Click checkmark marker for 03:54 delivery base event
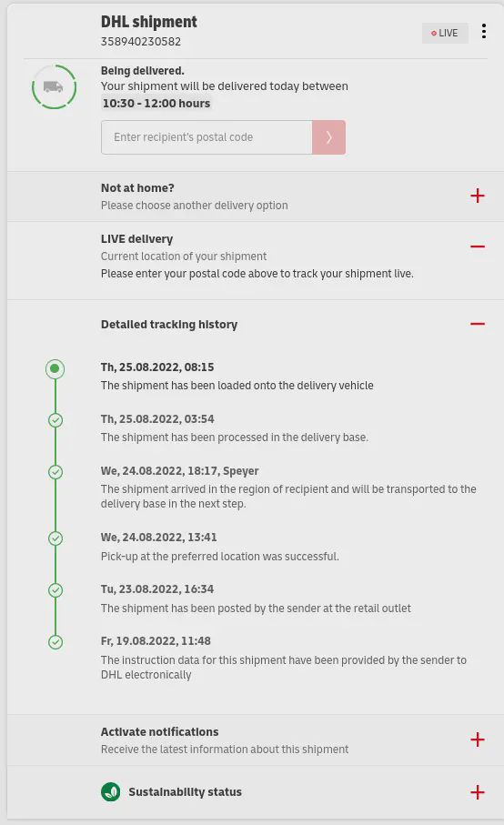Viewport: 504px width, 825px height. tap(55, 420)
